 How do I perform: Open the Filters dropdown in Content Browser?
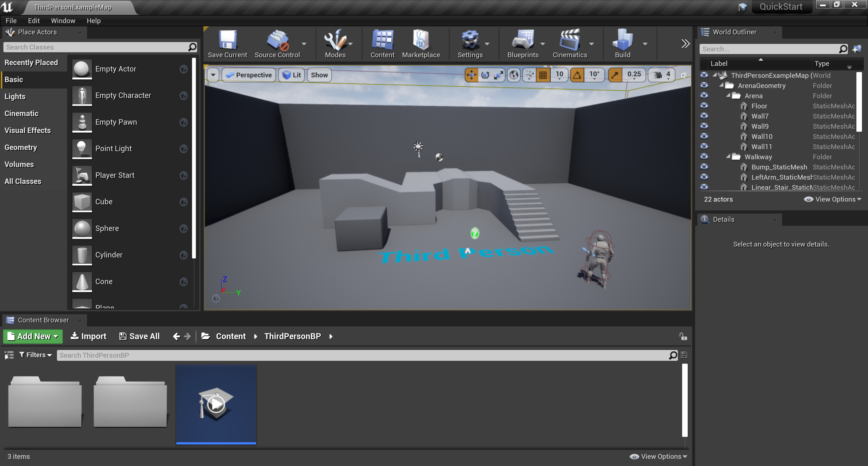pos(35,355)
